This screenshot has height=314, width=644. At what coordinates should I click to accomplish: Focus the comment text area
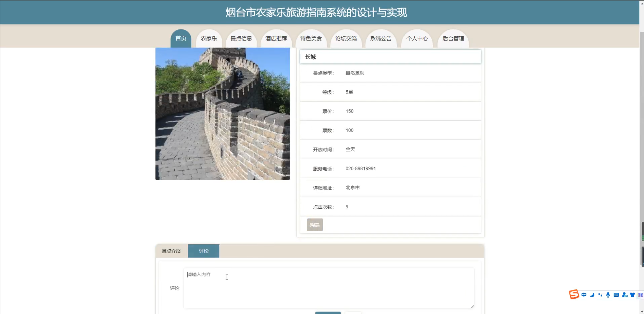point(329,288)
